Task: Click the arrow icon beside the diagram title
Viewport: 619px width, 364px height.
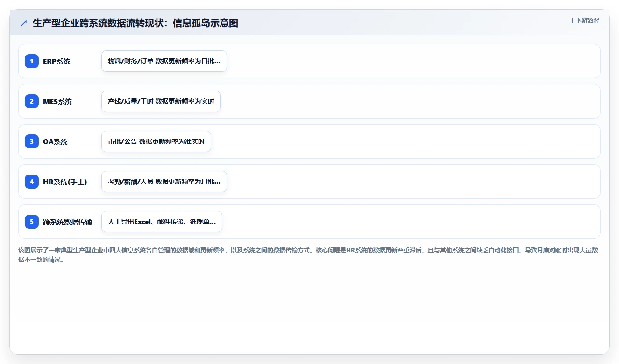Action: click(24, 23)
